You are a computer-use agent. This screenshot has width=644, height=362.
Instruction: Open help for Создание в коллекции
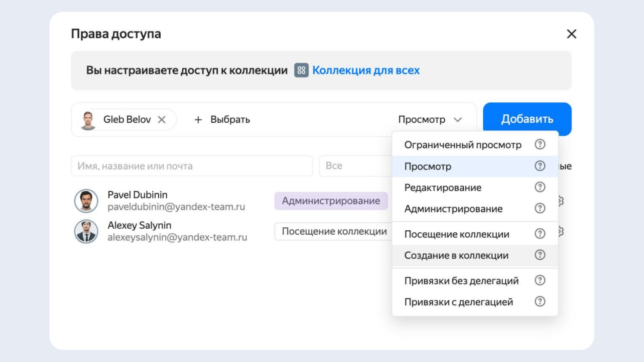click(x=540, y=255)
